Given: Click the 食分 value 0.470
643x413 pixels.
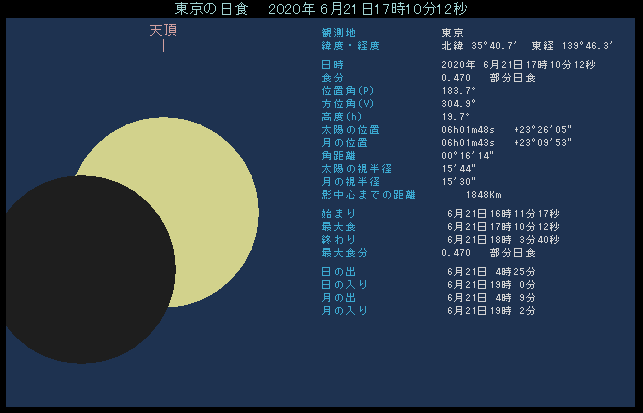Looking at the screenshot, I should coord(456,77).
